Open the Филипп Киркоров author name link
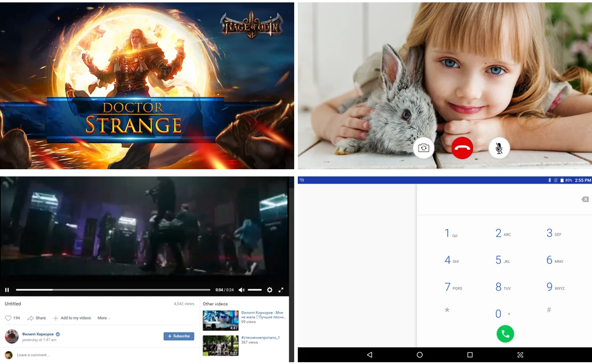The image size is (592, 364). click(38, 334)
